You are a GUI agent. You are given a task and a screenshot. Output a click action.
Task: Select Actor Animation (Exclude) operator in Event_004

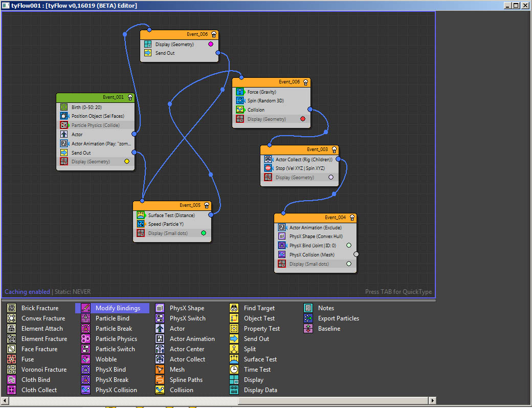coord(315,228)
